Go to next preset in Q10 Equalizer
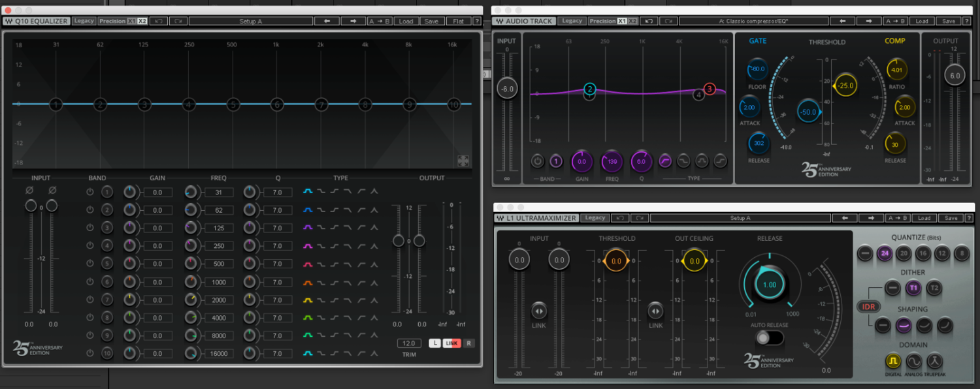 (353, 21)
